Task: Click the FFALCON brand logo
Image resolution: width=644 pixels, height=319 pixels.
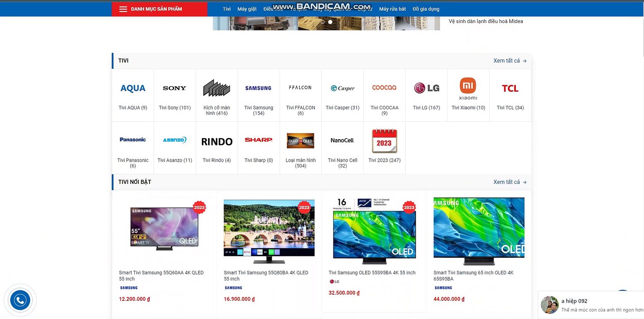Action: (300, 88)
